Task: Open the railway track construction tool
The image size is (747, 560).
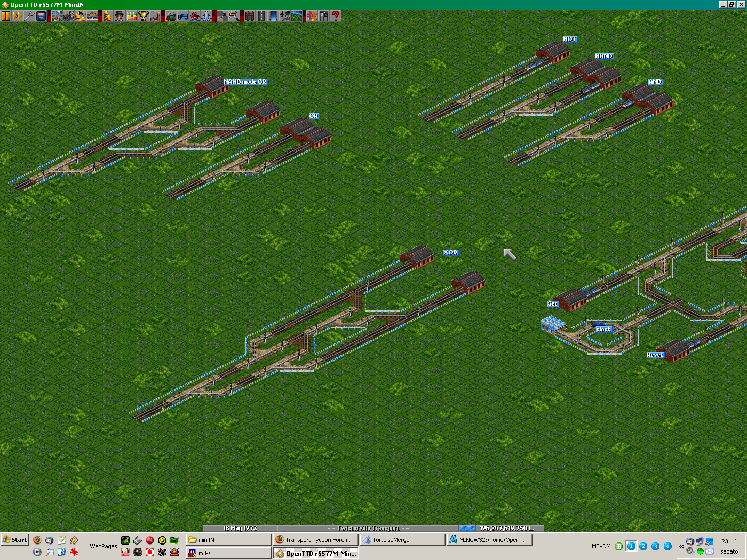Action: coord(249,16)
